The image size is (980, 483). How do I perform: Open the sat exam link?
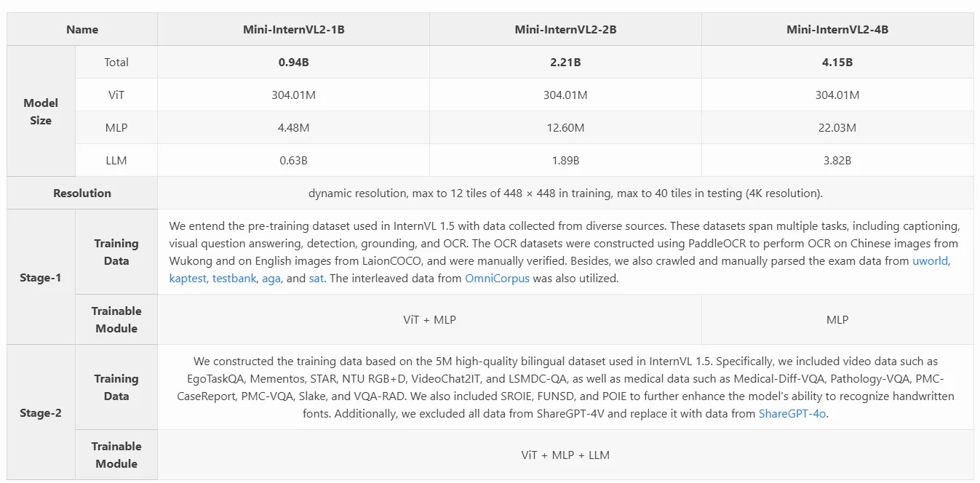point(316,279)
